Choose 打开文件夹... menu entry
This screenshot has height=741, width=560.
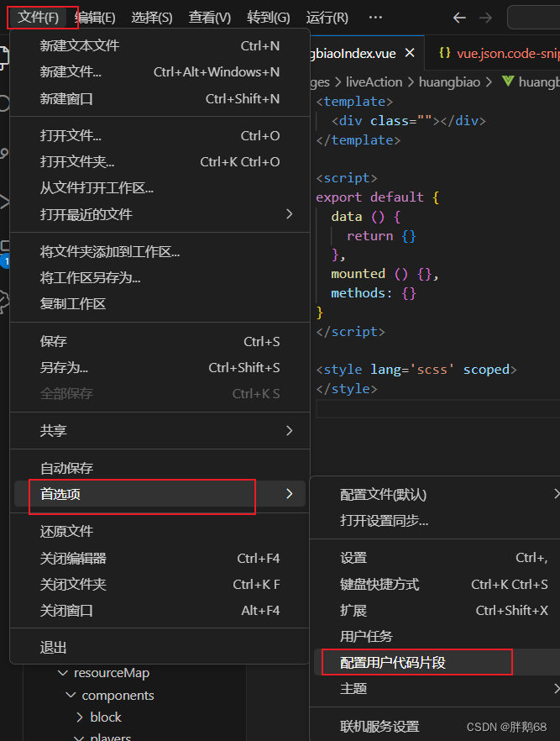pos(160,162)
